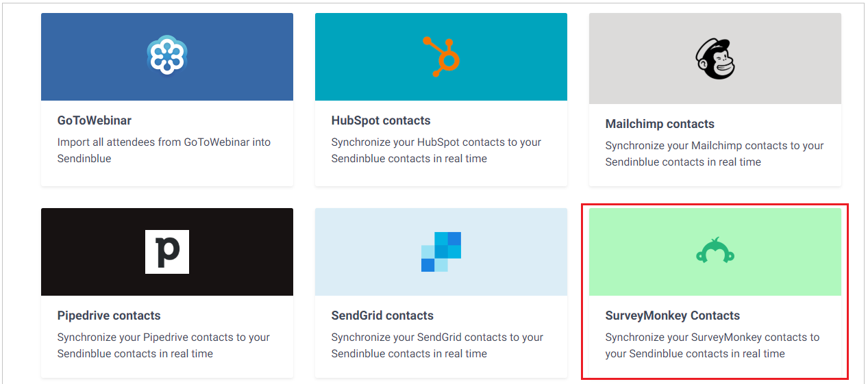Click the Mailchimp synchronize description text
Screen dimensions: 868x384
[714, 154]
